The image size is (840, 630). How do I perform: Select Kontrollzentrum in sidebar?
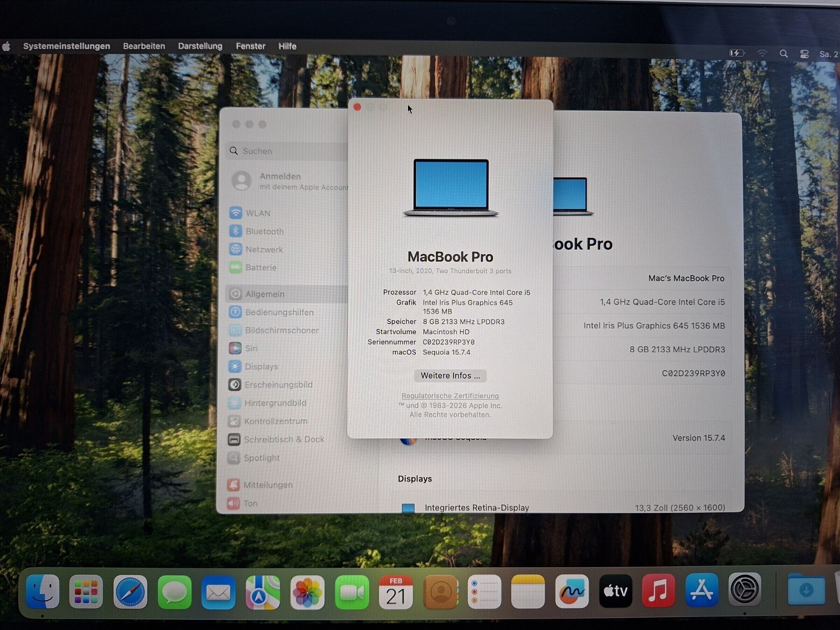[x=275, y=421]
